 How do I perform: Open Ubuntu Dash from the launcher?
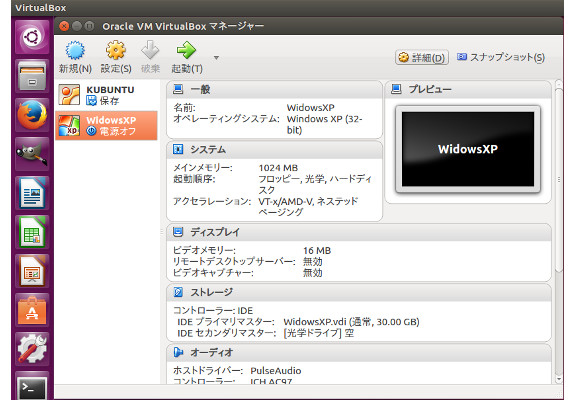32,37
